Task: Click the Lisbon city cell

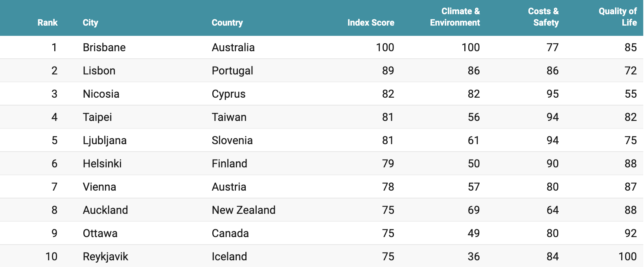Action: (x=99, y=70)
